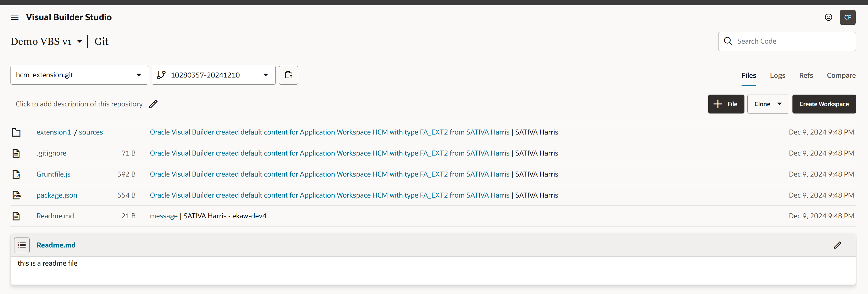868x294 pixels.
Task: Click the smiley feedback icon
Action: [x=828, y=17]
